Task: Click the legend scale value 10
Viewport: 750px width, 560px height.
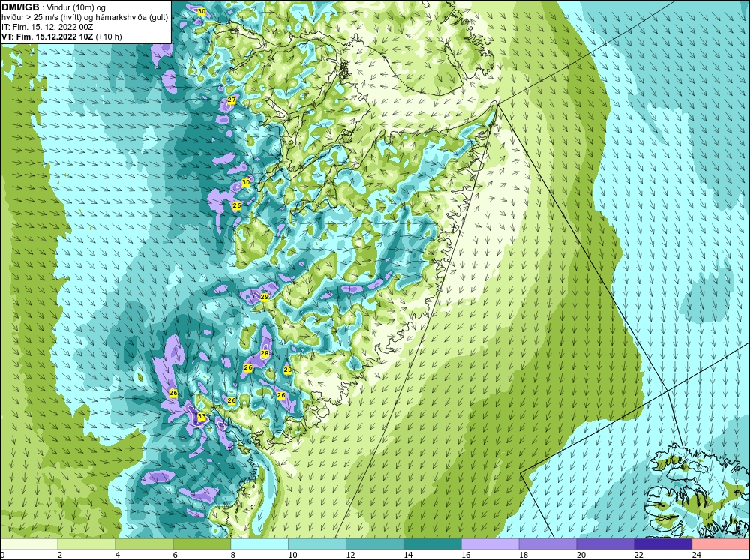Action: (292, 555)
